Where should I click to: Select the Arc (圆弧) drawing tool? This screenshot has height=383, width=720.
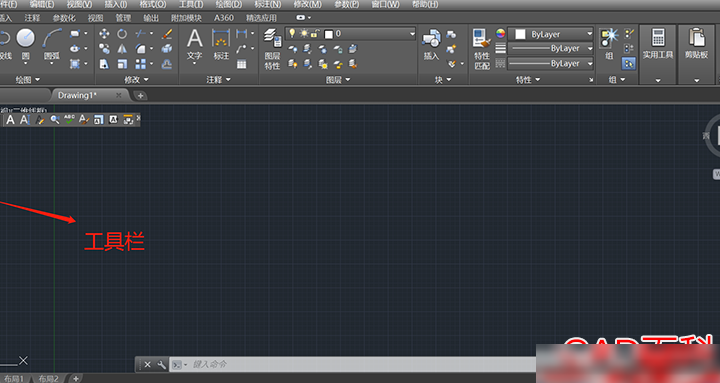coord(52,39)
